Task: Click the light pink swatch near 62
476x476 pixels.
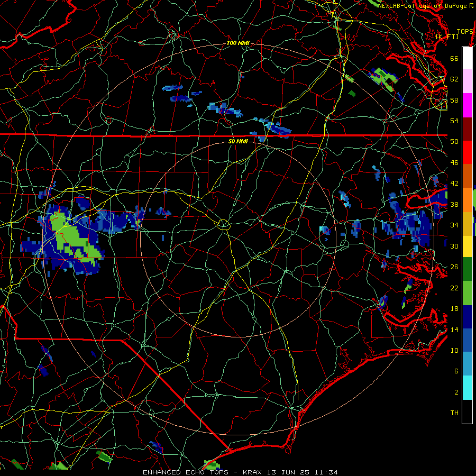Action: [x=467, y=81]
